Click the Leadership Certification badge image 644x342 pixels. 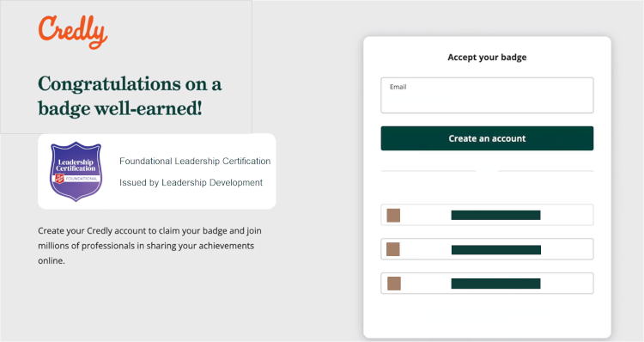(76, 171)
